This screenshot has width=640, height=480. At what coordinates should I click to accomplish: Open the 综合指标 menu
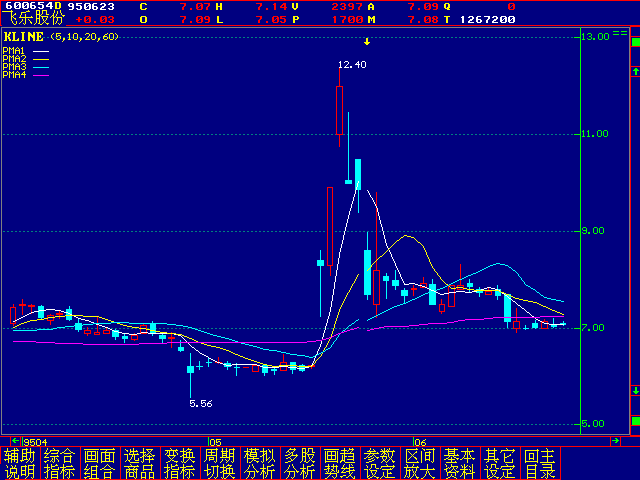60,463
